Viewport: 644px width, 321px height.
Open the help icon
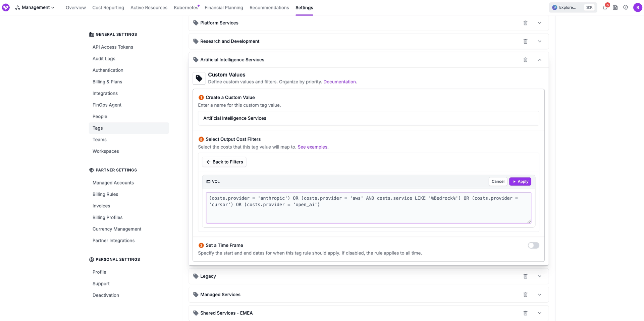625,7
